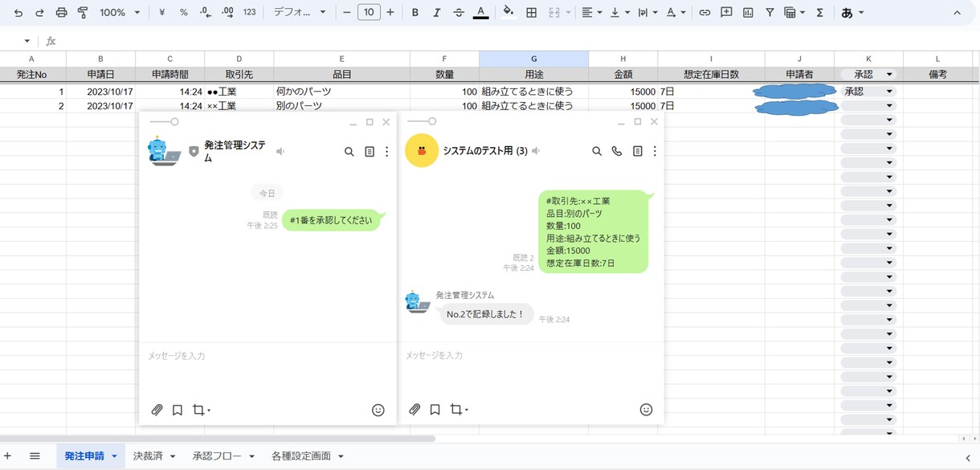The height and width of the screenshot is (470, 980).
Task: Open the 発注申請 tab options arrow
Action: tap(114, 456)
